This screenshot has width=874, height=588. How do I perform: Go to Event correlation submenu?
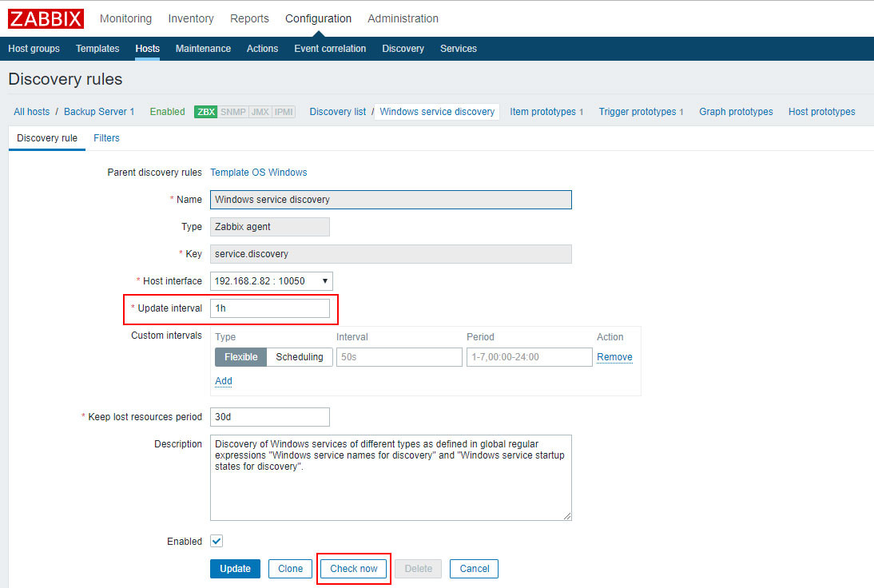(x=330, y=49)
